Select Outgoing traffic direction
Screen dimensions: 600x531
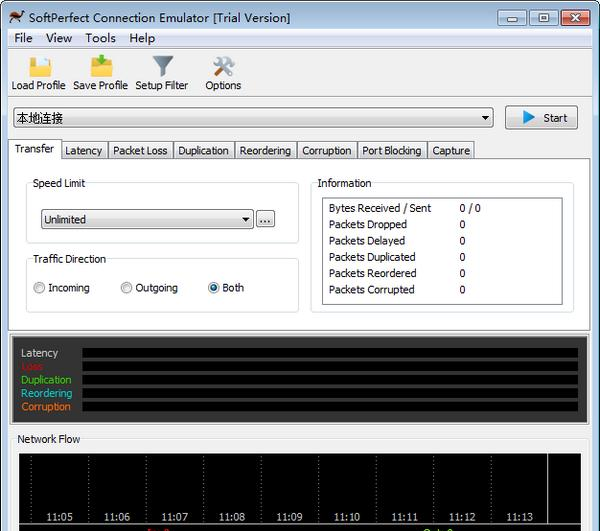coord(127,288)
